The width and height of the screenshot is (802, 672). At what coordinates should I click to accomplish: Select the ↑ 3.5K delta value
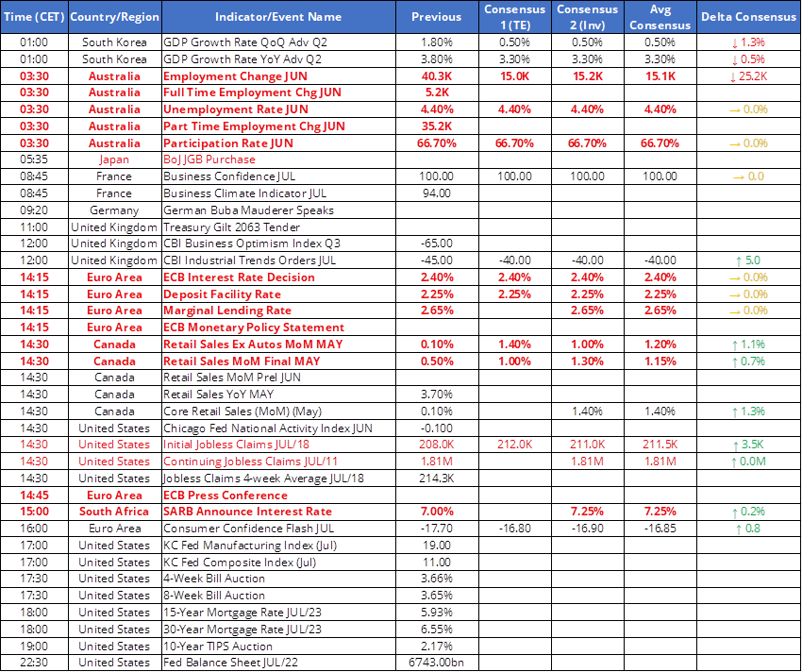coord(748,445)
